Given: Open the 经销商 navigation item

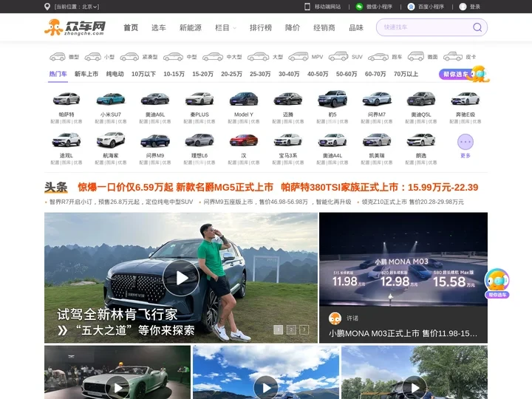Looking at the screenshot, I should (x=324, y=27).
